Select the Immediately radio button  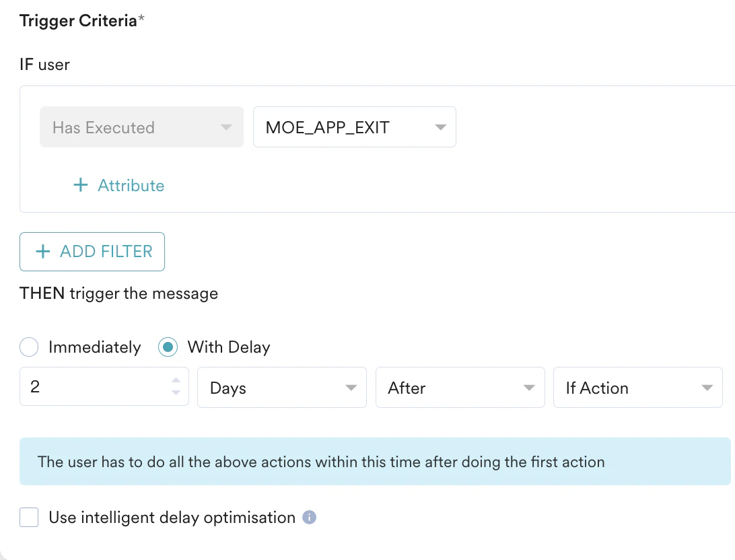(29, 347)
